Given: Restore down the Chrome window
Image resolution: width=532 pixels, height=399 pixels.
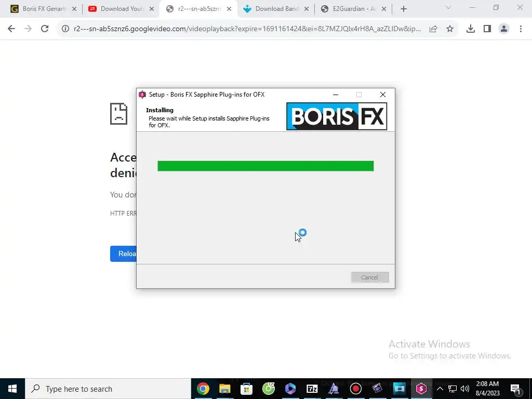Looking at the screenshot, I should [496, 7].
